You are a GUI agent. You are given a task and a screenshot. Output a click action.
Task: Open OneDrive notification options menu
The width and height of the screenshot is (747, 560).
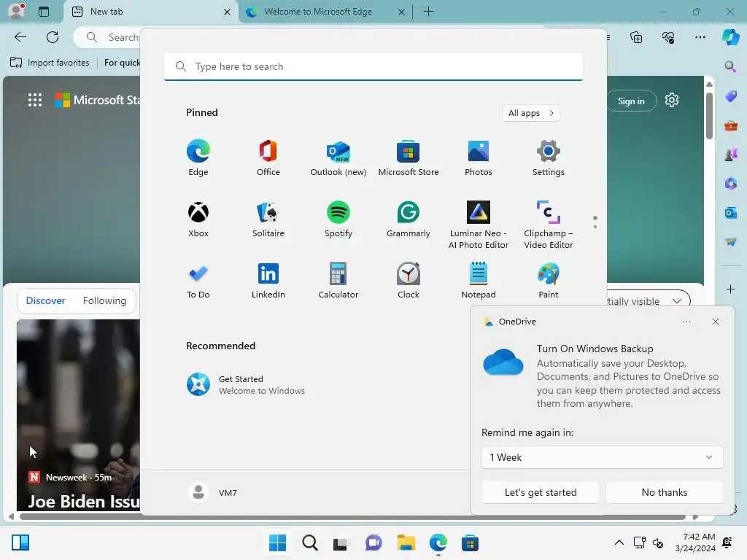(x=686, y=322)
